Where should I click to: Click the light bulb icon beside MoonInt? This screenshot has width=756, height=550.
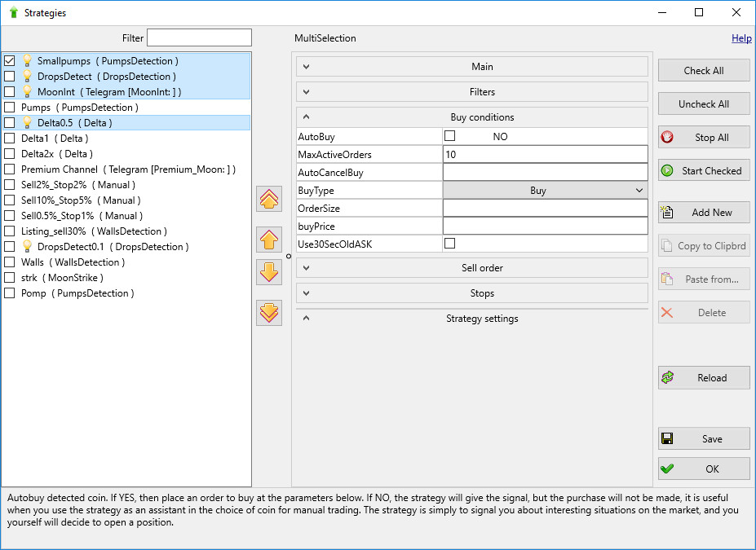point(27,91)
